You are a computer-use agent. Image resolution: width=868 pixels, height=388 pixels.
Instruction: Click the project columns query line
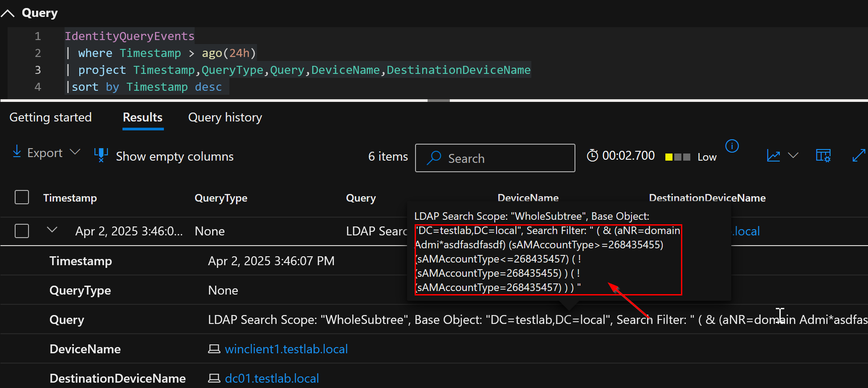(x=297, y=70)
